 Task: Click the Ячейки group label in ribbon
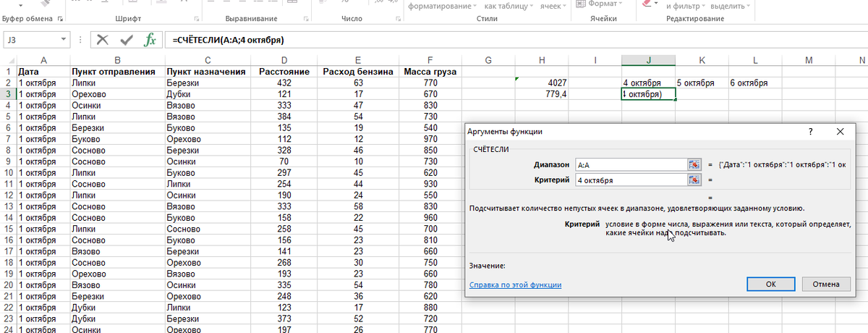603,18
